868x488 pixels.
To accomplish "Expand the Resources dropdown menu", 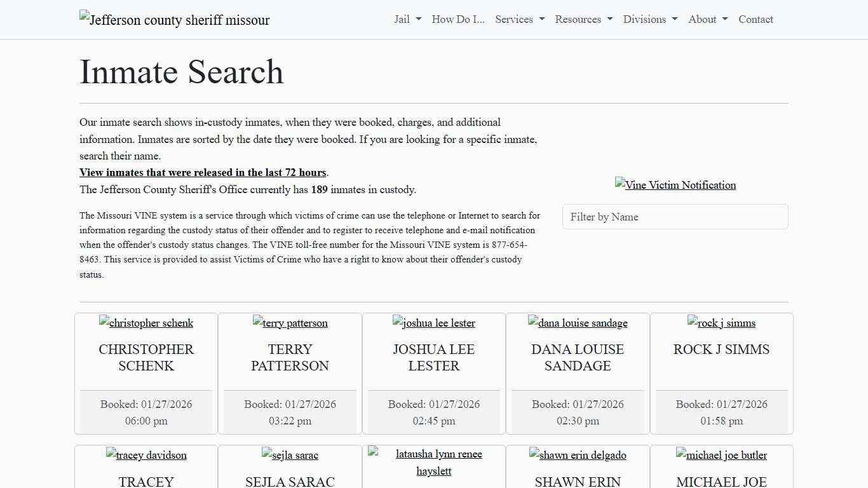I will 583,19.
